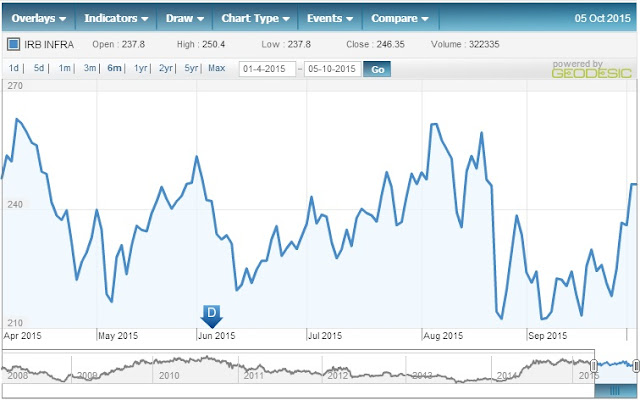Click the 2012 label in the navigator
This screenshot has width=640, height=400.
tap(338, 375)
